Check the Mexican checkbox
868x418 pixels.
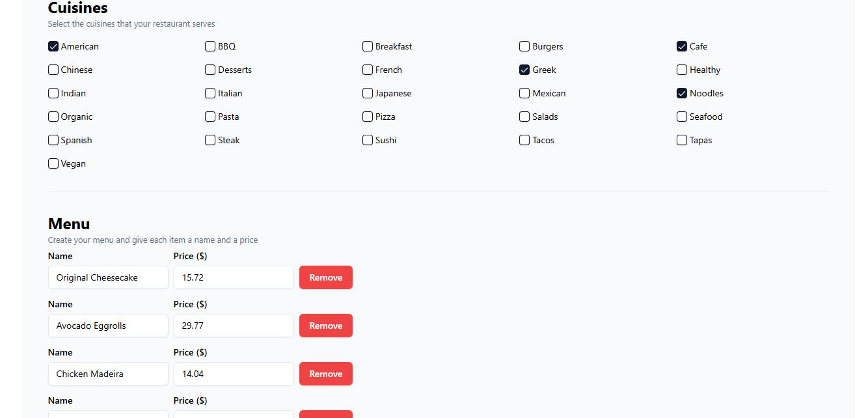(x=524, y=93)
